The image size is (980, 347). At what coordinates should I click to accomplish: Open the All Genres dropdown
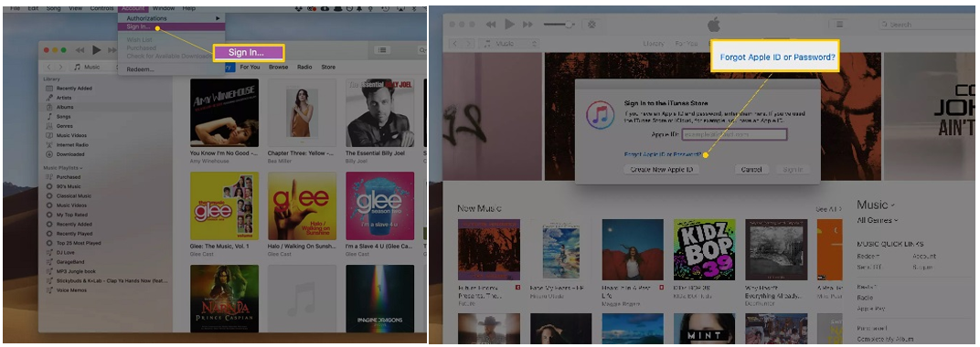point(878,220)
